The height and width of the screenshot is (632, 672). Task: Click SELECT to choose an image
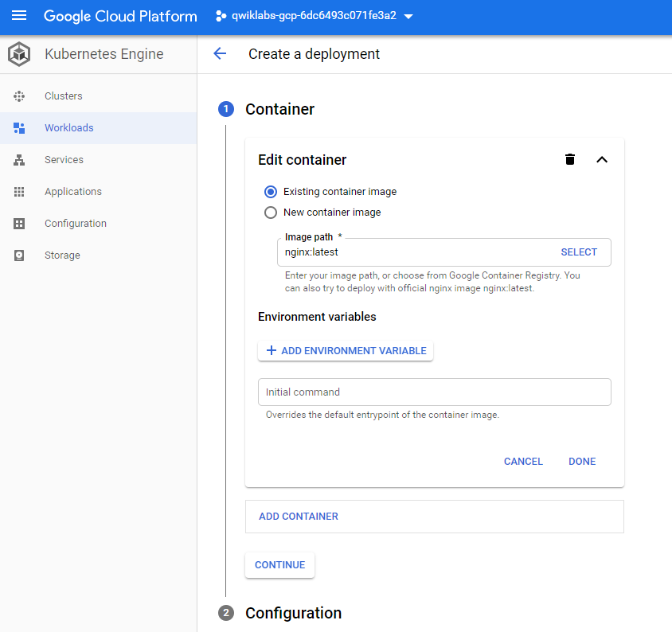579,252
